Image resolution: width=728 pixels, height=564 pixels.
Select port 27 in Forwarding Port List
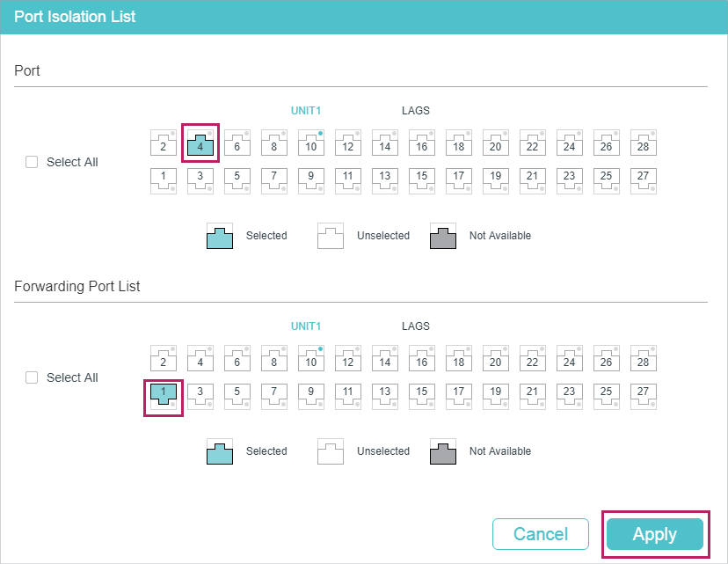click(643, 396)
